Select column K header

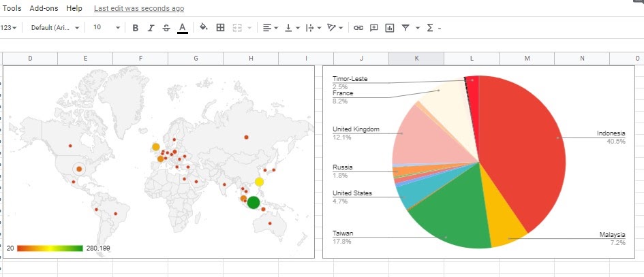(x=416, y=59)
